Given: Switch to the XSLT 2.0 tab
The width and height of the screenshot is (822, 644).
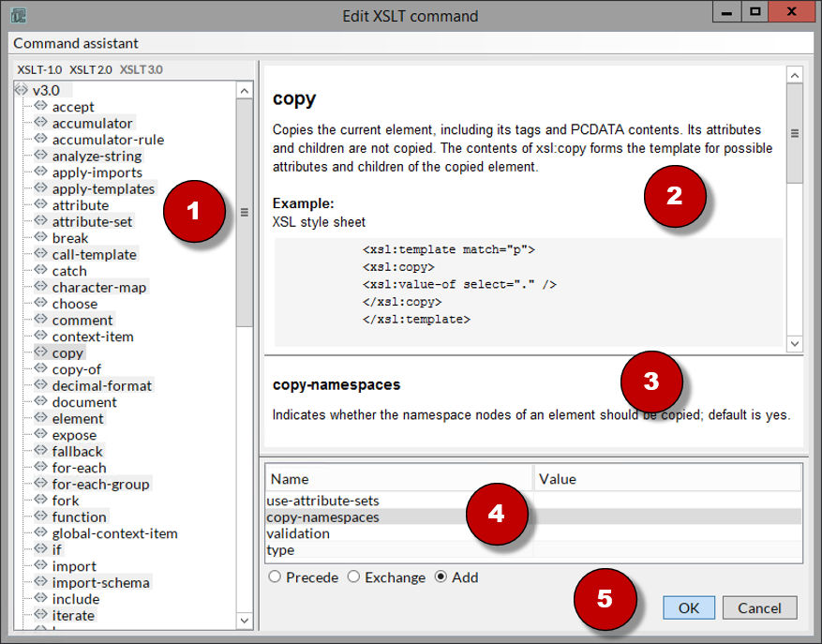Looking at the screenshot, I should tap(90, 69).
